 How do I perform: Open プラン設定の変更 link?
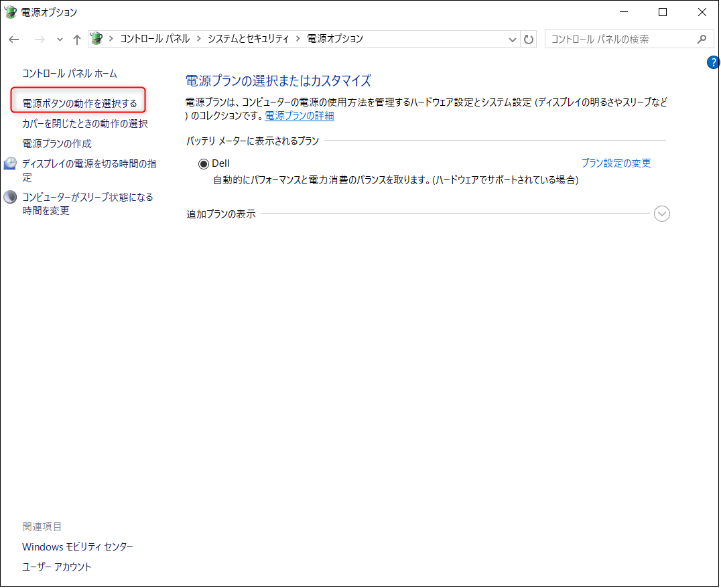(616, 163)
